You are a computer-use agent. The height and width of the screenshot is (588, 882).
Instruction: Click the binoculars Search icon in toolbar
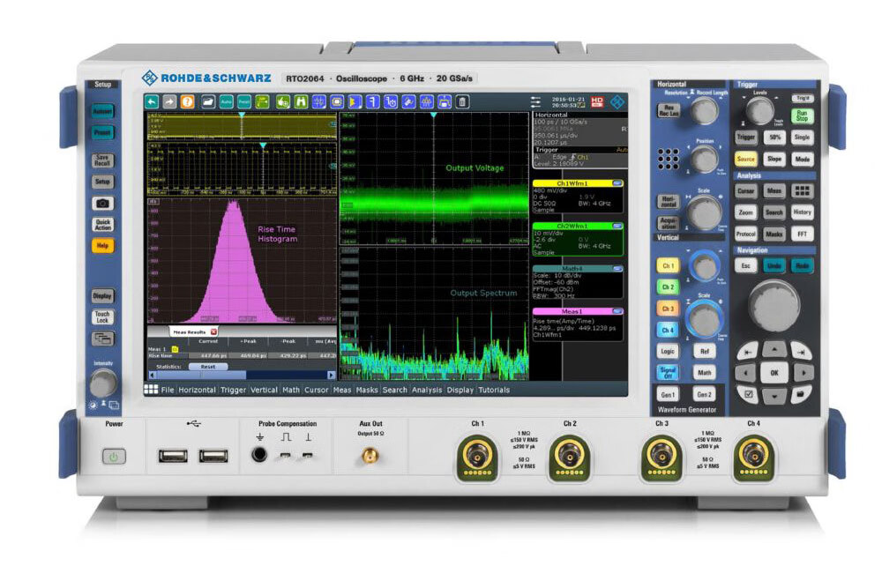[x=300, y=101]
